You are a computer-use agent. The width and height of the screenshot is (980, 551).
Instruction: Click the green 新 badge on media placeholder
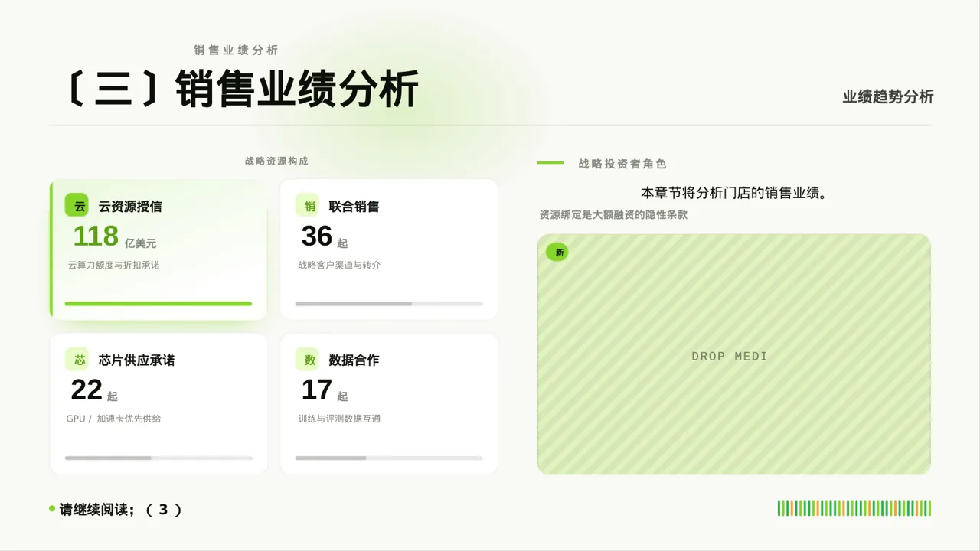(557, 253)
